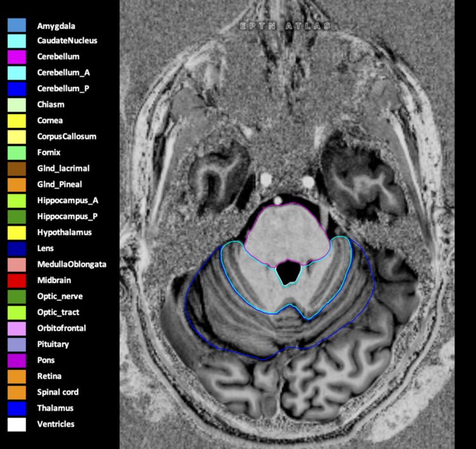Select the Spinal cord label
The width and height of the screenshot is (476, 449).
click(x=58, y=392)
